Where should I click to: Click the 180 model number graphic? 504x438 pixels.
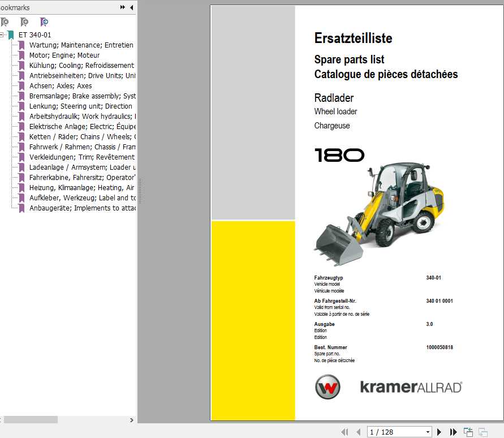click(339, 155)
